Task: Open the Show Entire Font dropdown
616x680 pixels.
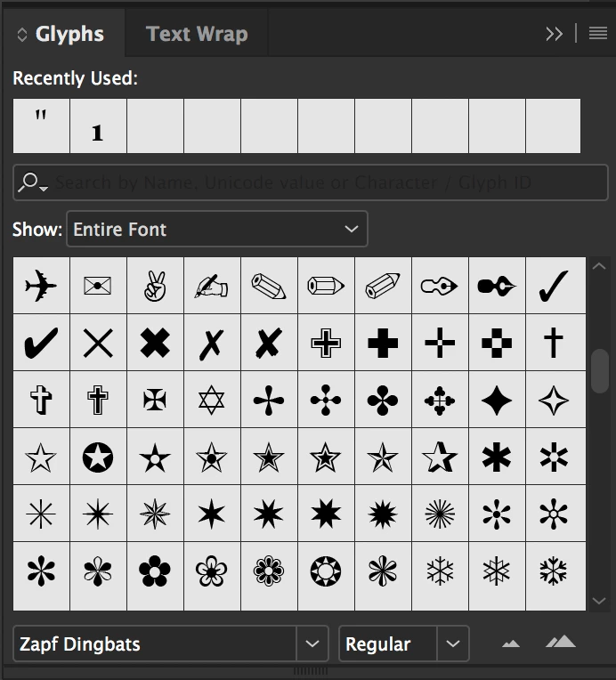Action: tap(217, 229)
